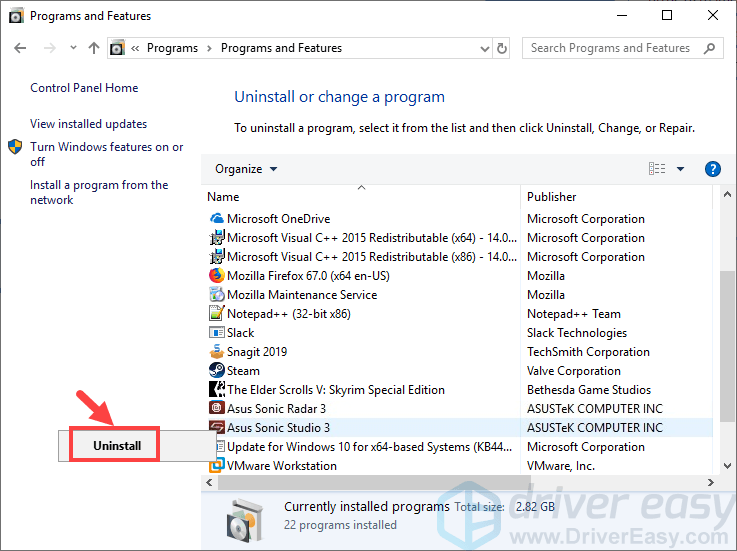The image size is (737, 551).
Task: Click the Asus Sonic Radar 3 icon
Action: tap(217, 409)
